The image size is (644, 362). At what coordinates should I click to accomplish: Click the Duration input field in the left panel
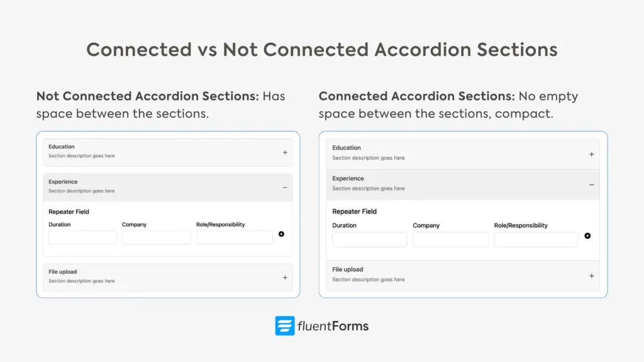pyautogui.click(x=82, y=237)
